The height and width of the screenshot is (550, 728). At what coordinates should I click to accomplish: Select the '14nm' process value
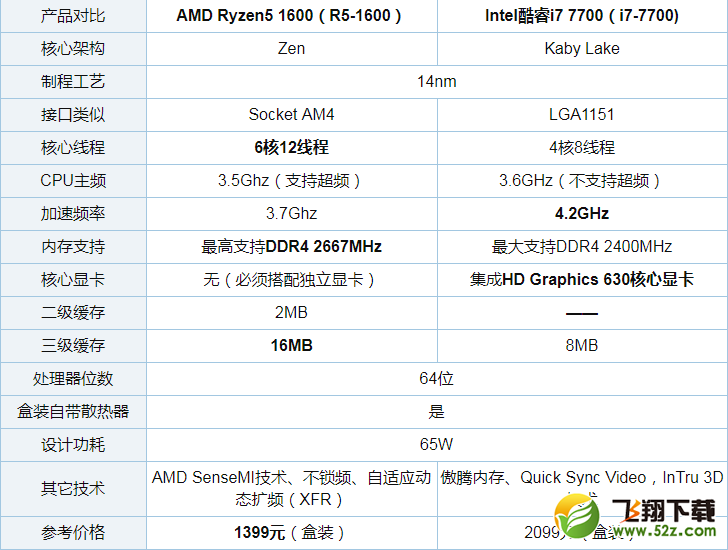pyautogui.click(x=437, y=82)
